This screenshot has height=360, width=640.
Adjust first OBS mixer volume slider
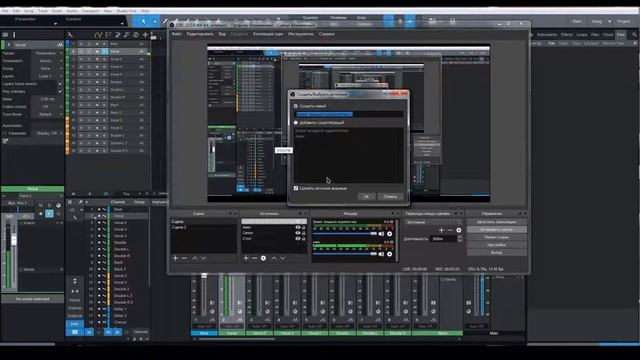point(345,233)
